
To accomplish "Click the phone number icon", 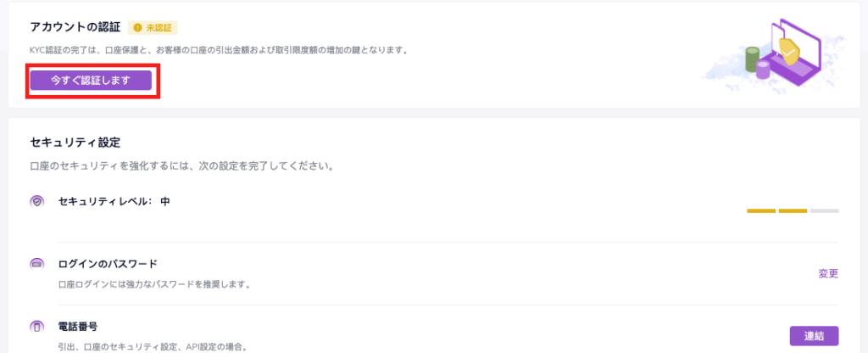I will 37,327.
